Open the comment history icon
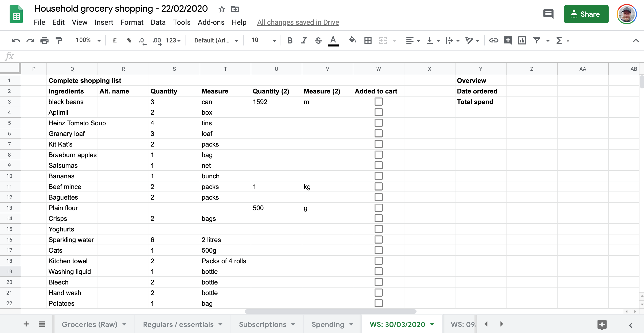This screenshot has width=644, height=333. [x=548, y=14]
